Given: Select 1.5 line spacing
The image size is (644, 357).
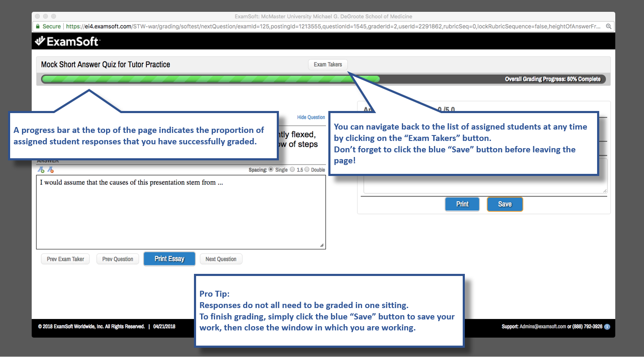Looking at the screenshot, I should pos(292,170).
